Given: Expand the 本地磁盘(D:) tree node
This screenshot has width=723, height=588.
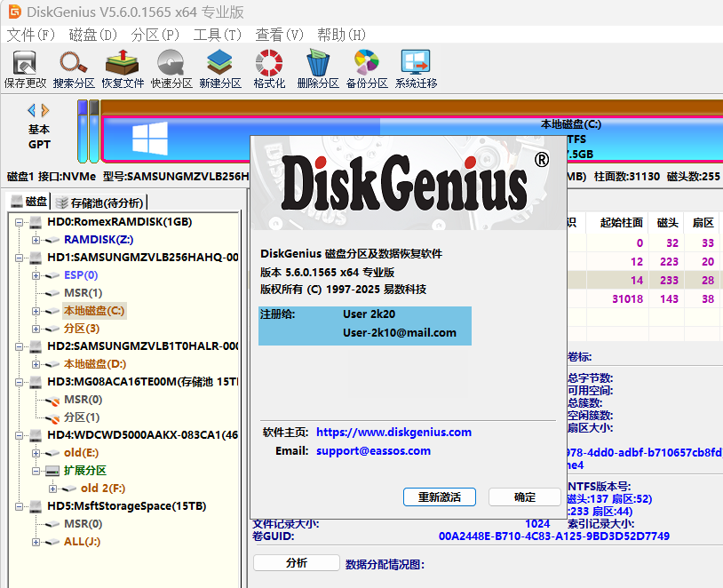Looking at the screenshot, I should [x=36, y=364].
